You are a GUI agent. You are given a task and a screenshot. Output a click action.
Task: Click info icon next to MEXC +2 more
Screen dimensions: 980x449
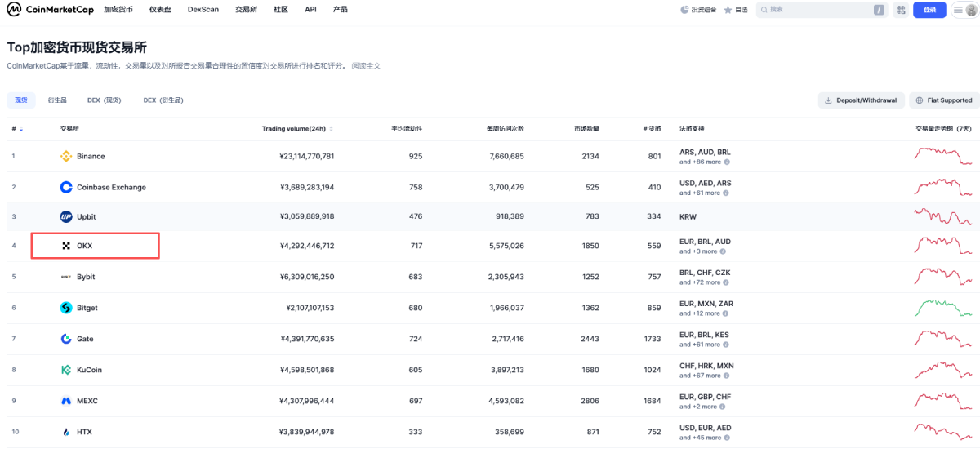(724, 407)
